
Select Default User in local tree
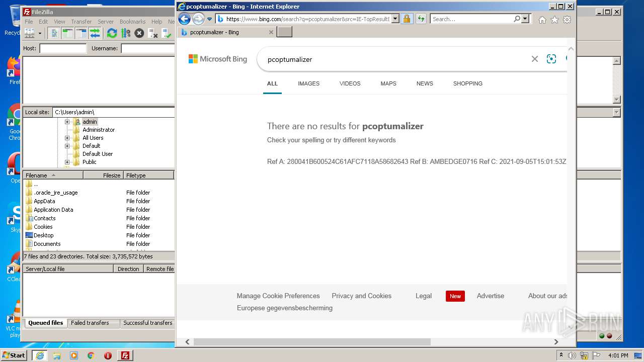98,154
